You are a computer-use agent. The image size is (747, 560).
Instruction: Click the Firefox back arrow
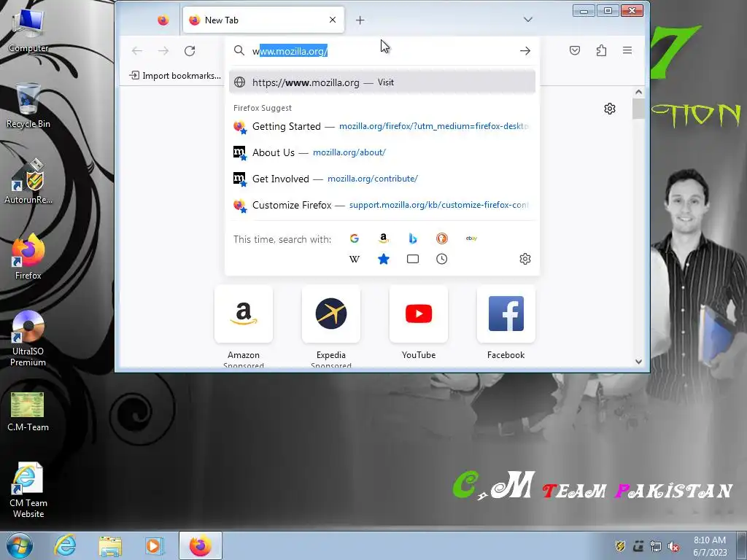point(137,50)
